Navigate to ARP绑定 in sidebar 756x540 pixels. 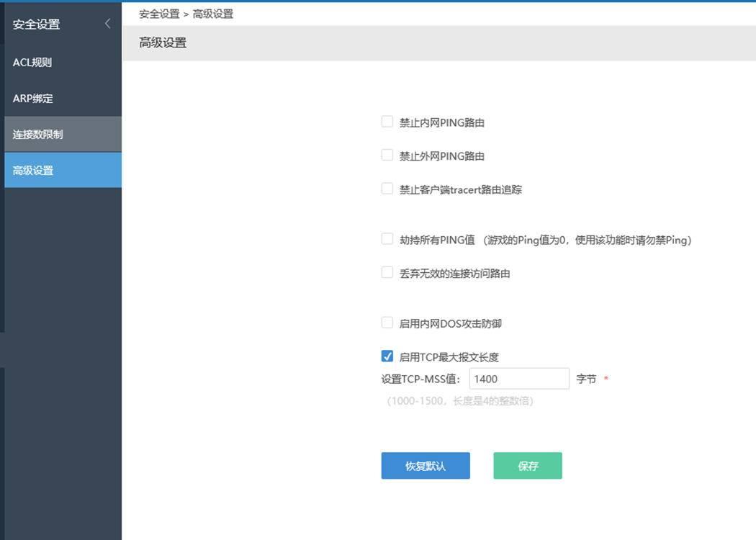[x=32, y=98]
